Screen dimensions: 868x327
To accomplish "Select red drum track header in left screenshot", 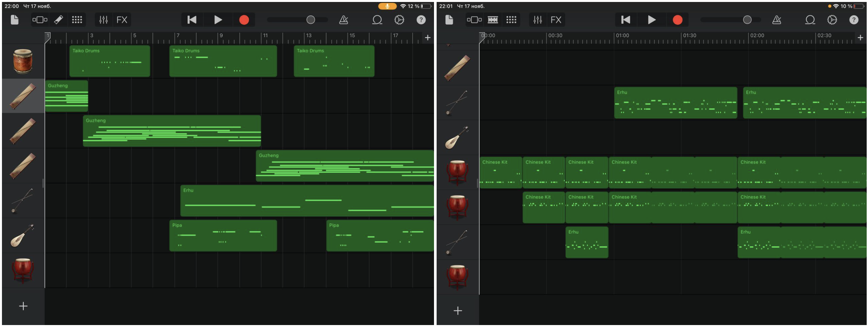I will [23, 271].
